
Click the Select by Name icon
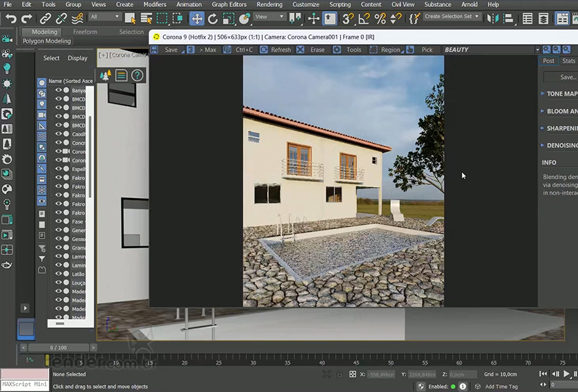pyautogui.click(x=145, y=19)
